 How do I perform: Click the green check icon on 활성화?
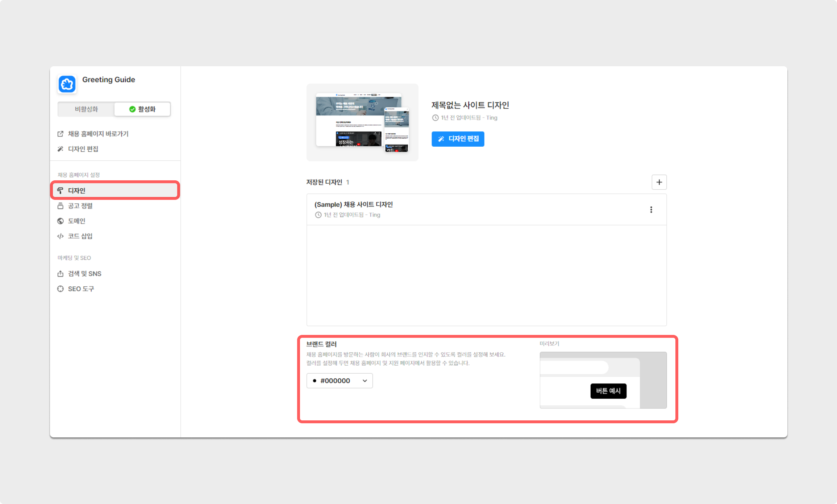[132, 109]
